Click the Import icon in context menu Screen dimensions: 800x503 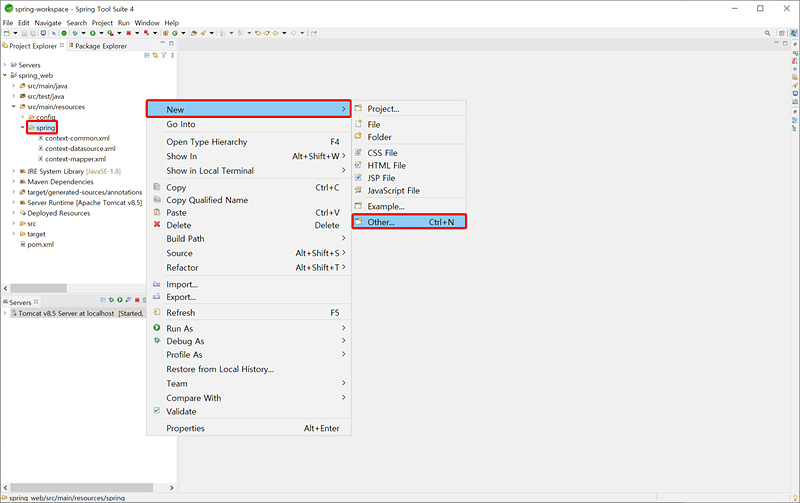tap(157, 284)
